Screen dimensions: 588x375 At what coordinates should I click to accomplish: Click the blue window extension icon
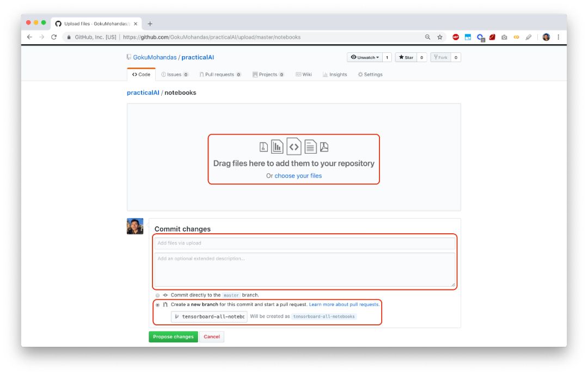(468, 37)
